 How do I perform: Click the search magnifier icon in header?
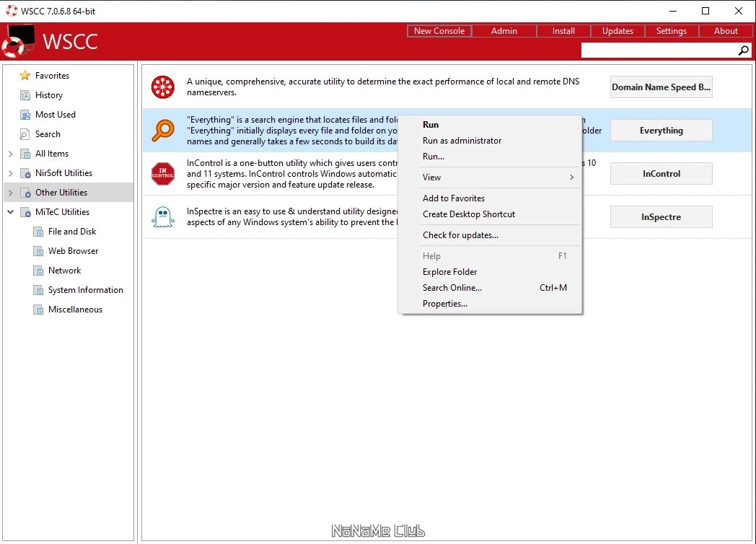click(744, 51)
